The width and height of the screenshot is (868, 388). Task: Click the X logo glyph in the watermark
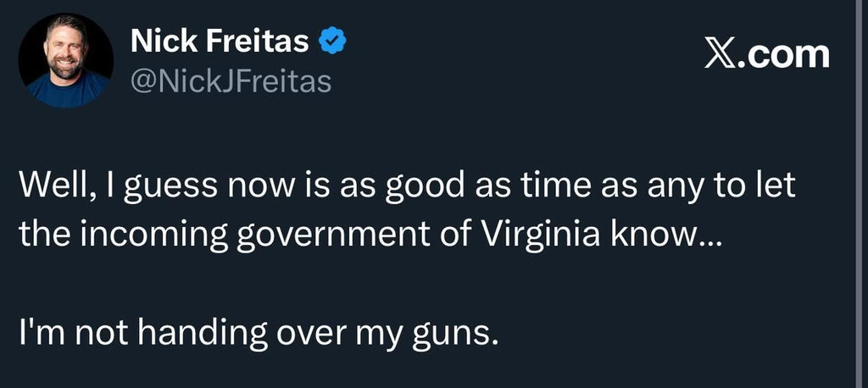tap(721, 54)
